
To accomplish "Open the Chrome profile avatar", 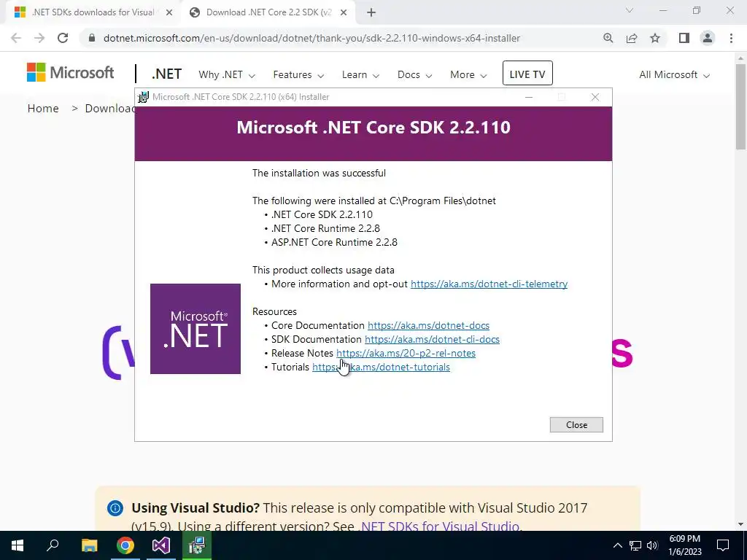I will tap(708, 38).
